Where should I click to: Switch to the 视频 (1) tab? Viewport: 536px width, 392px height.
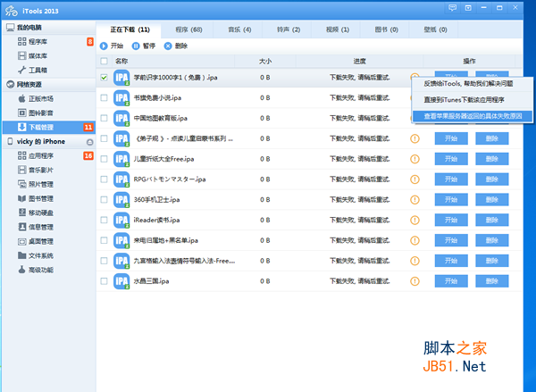click(x=338, y=29)
